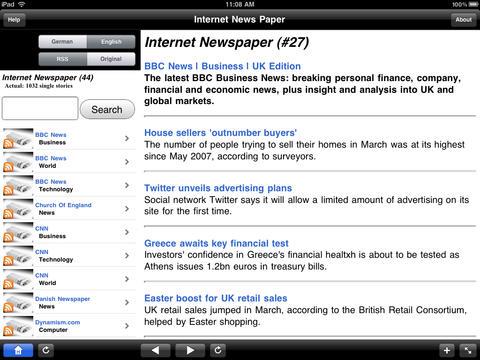Click the RSS icon beside BBC News Technology
The height and width of the screenshot is (360, 480).
8,190
